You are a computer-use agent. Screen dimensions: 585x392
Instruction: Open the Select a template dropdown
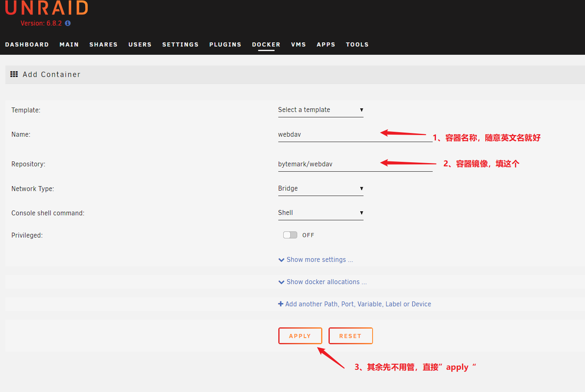[x=321, y=110]
